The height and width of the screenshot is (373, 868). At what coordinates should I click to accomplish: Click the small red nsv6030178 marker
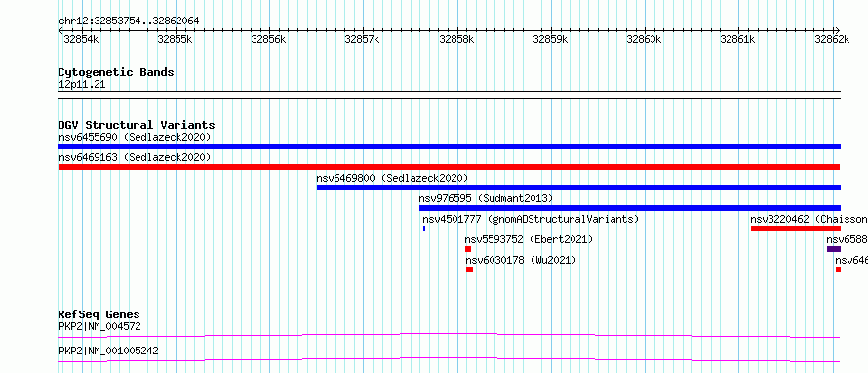[469, 269]
